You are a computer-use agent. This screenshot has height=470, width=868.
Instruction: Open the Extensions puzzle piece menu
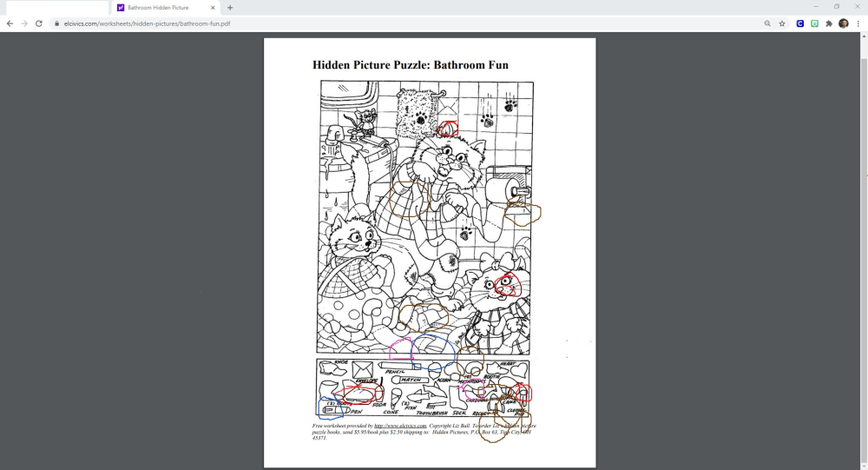(x=829, y=23)
